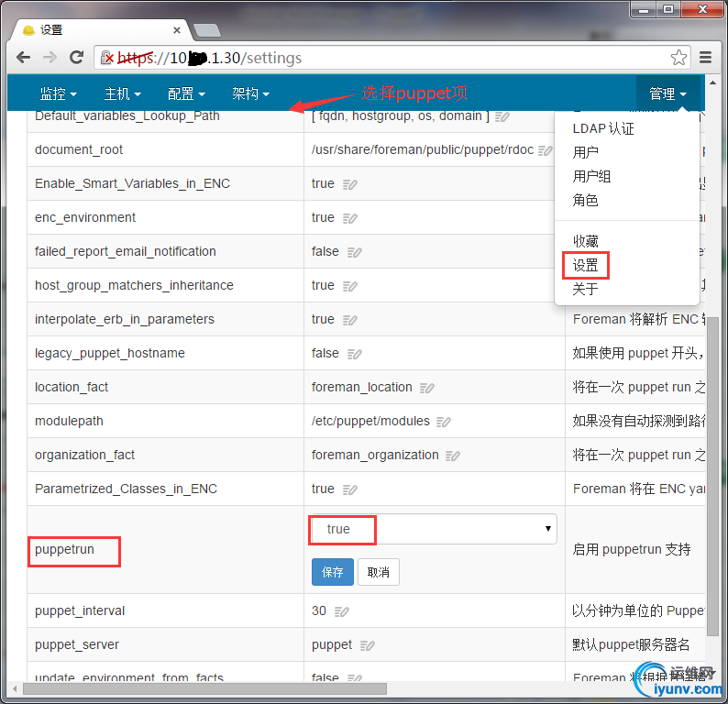Select the 启用 puppetrun 支持 description
Screen dimensions: 728x704
tap(632, 549)
